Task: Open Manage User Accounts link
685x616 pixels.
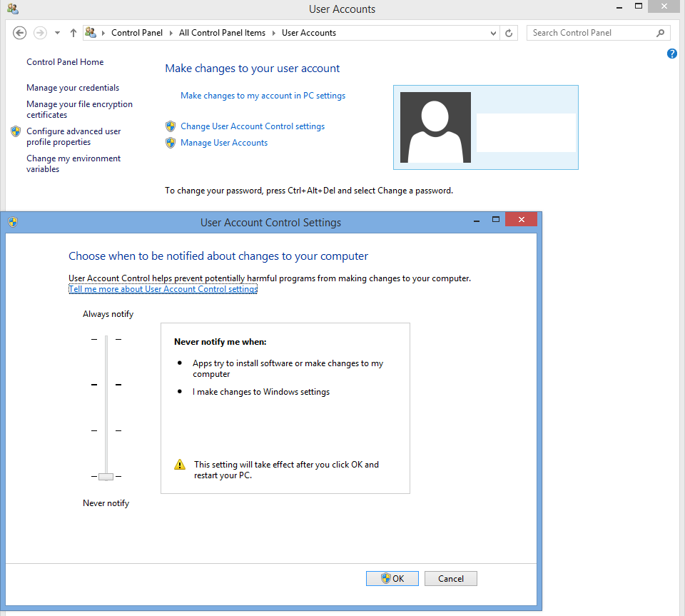Action: tap(224, 143)
